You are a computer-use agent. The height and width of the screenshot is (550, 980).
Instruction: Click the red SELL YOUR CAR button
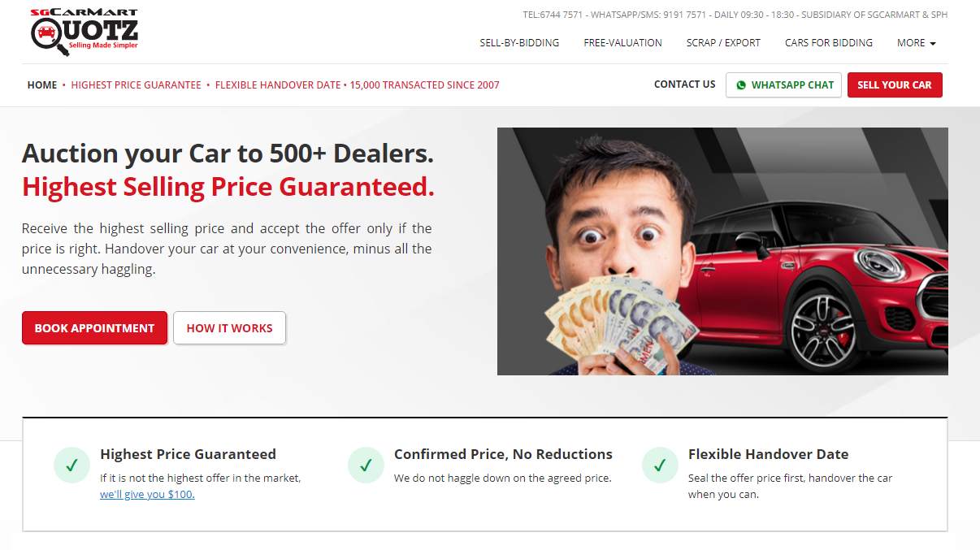(895, 85)
